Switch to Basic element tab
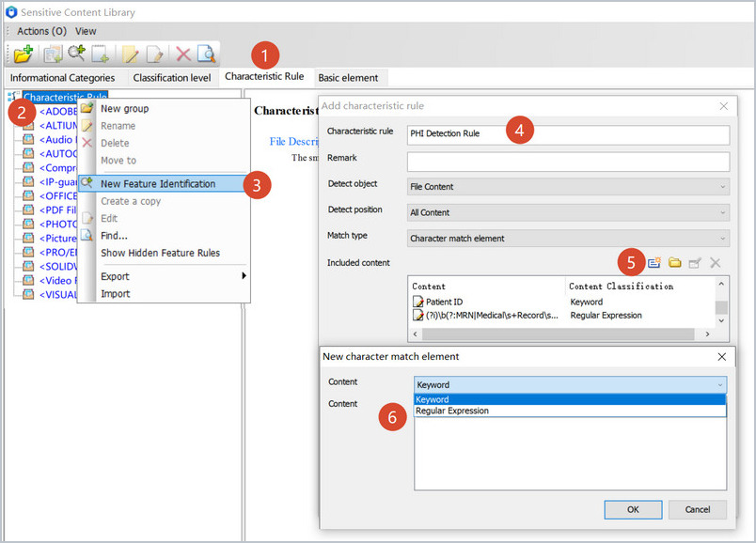Image resolution: width=756 pixels, height=543 pixels. tap(348, 78)
